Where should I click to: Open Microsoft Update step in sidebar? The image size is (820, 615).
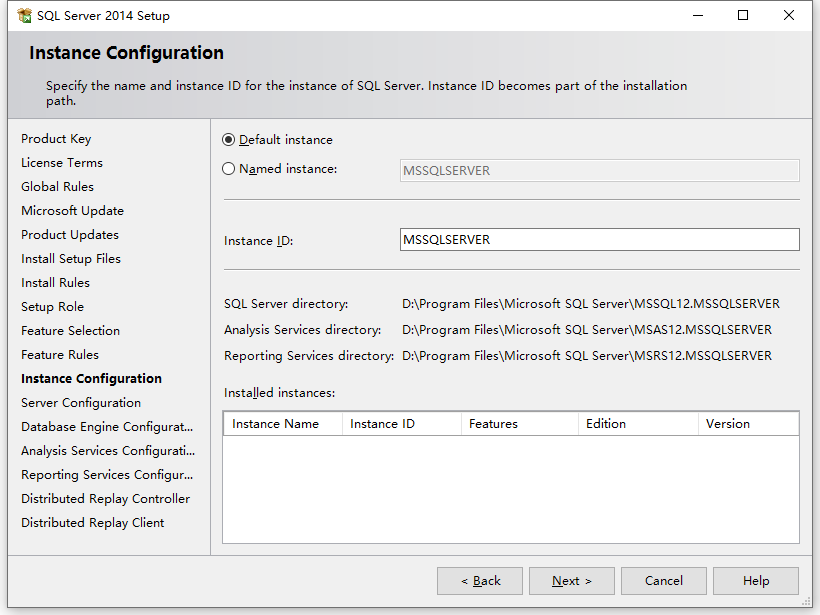click(73, 211)
